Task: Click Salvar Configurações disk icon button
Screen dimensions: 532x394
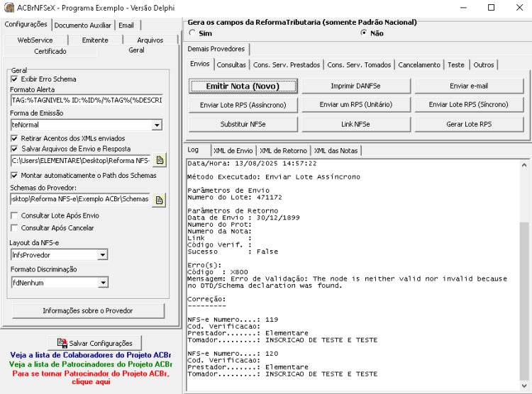Action: point(94,343)
